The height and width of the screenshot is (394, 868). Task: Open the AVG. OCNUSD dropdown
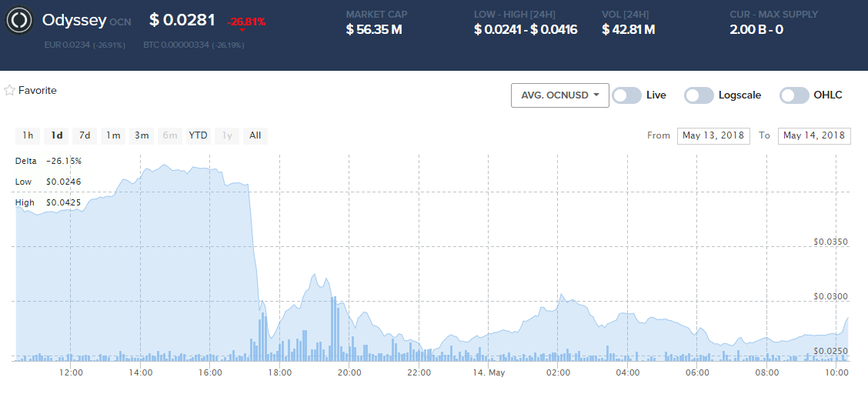point(559,95)
